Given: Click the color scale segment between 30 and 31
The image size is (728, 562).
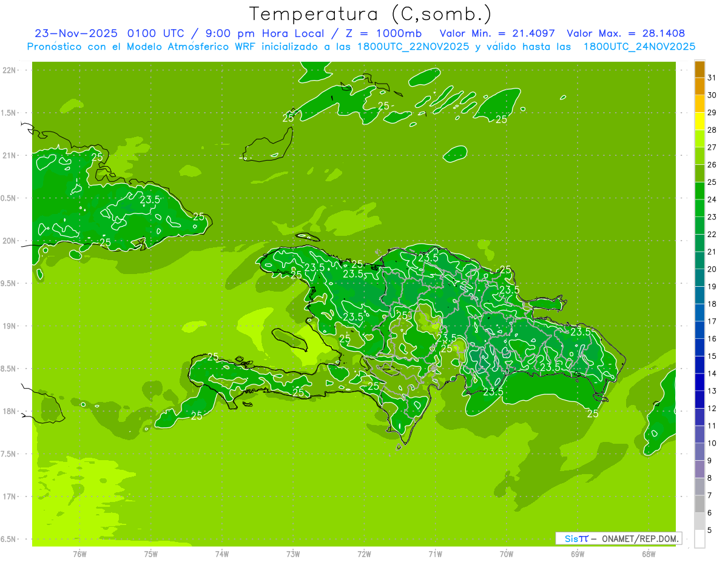Looking at the screenshot, I should click(699, 86).
